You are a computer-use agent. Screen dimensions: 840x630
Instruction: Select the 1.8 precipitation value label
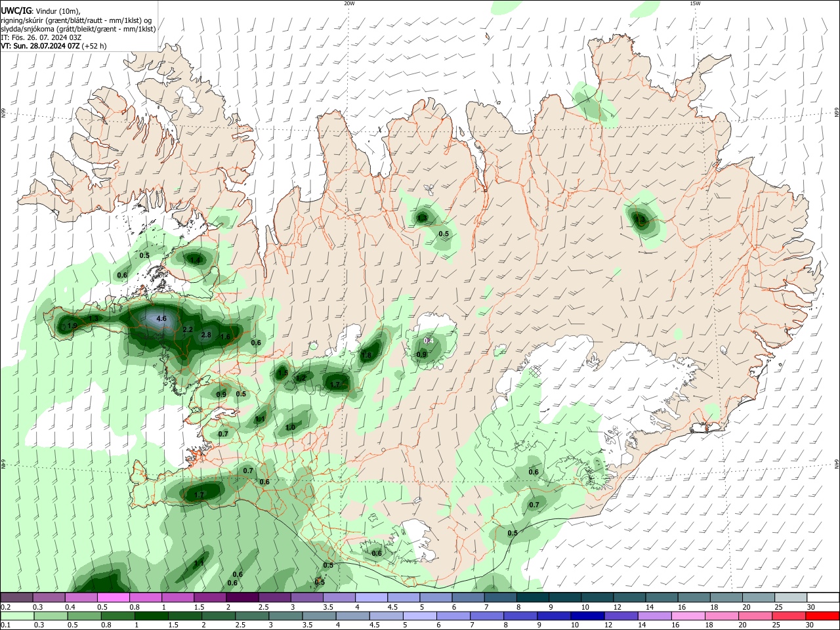click(x=367, y=355)
